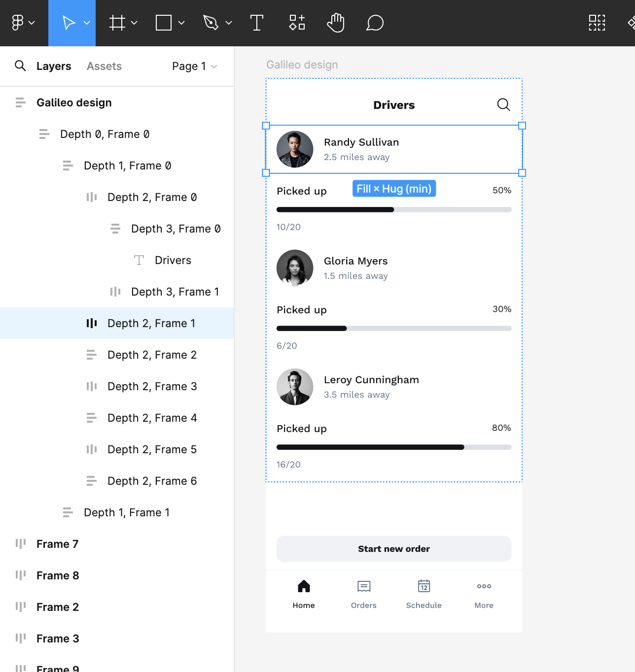Click Leroy Cunningham's picked up progress bar

tap(394, 447)
